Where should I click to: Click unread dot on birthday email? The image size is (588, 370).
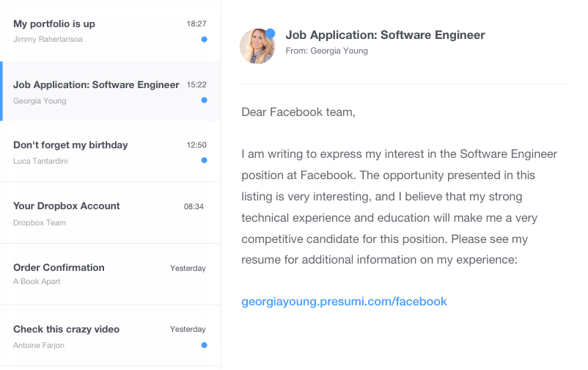point(204,160)
